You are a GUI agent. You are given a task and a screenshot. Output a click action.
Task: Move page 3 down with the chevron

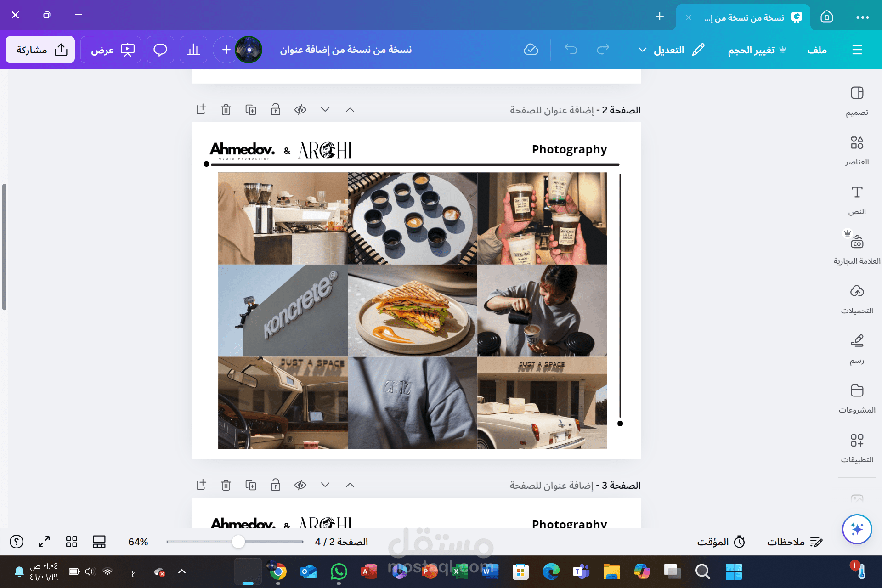click(x=325, y=485)
